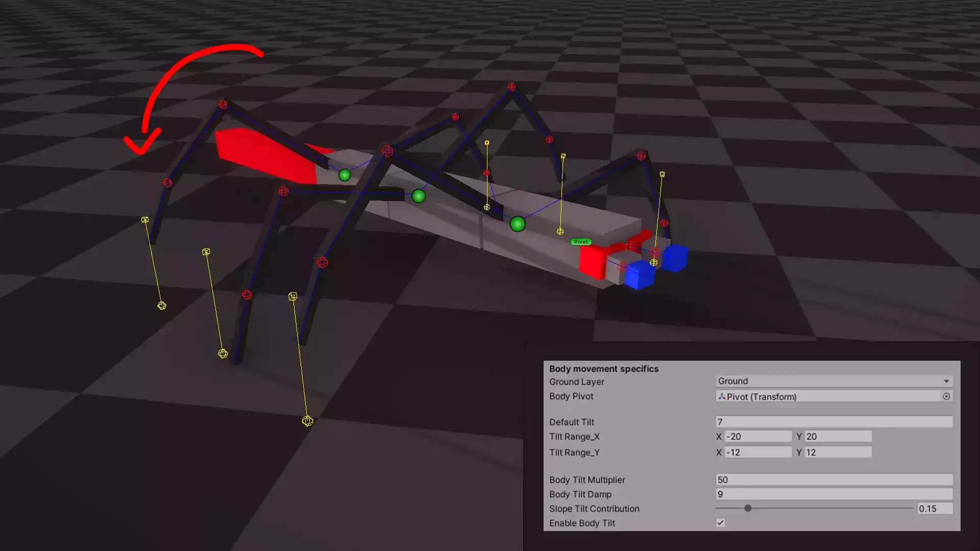Click the Transform icon in Body Pivot field

point(722,396)
